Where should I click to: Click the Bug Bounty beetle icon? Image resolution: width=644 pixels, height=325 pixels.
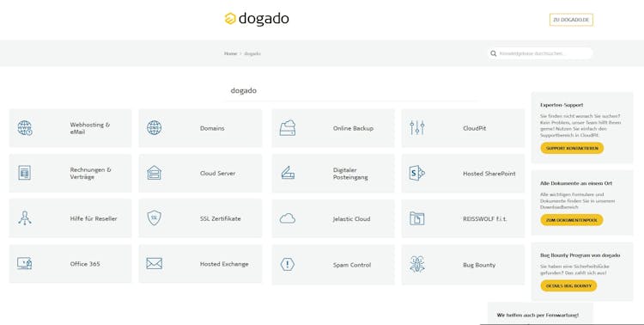click(x=416, y=264)
